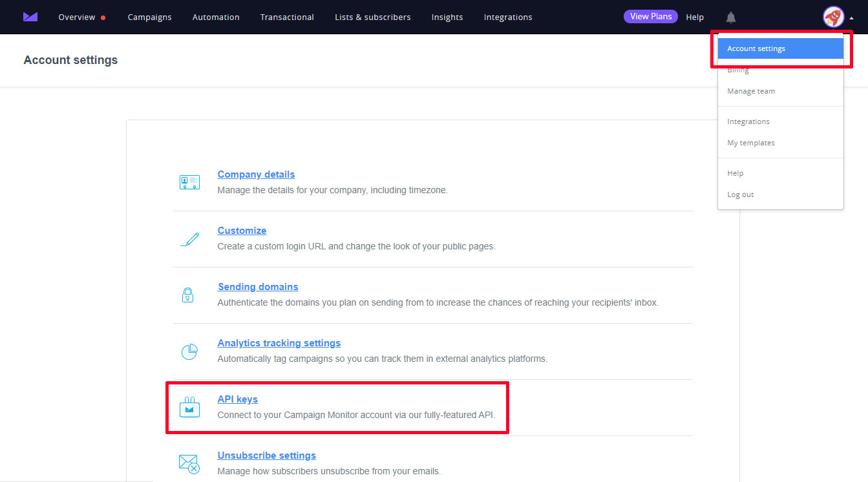868x482 pixels.
Task: Open the Overview tab with red dot
Action: [77, 17]
